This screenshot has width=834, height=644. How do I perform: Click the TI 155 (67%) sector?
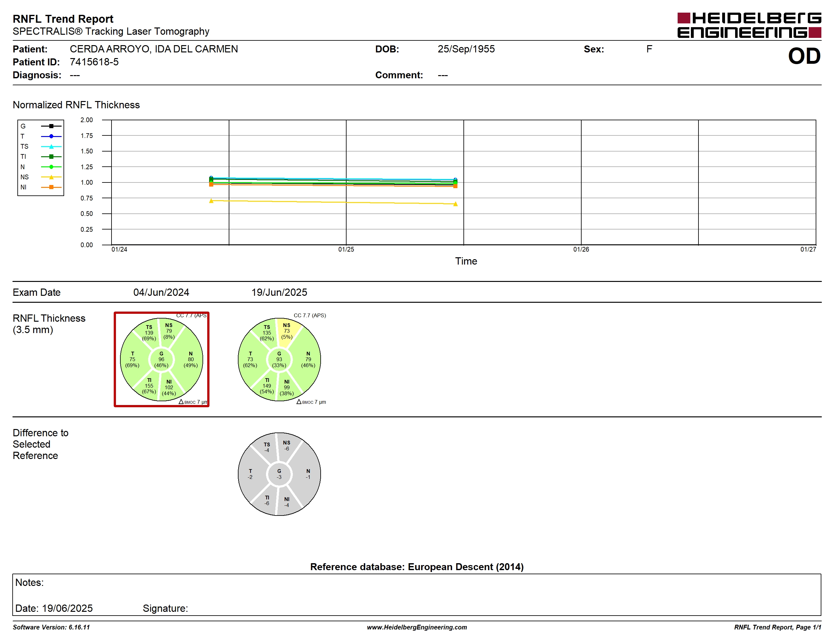[149, 386]
